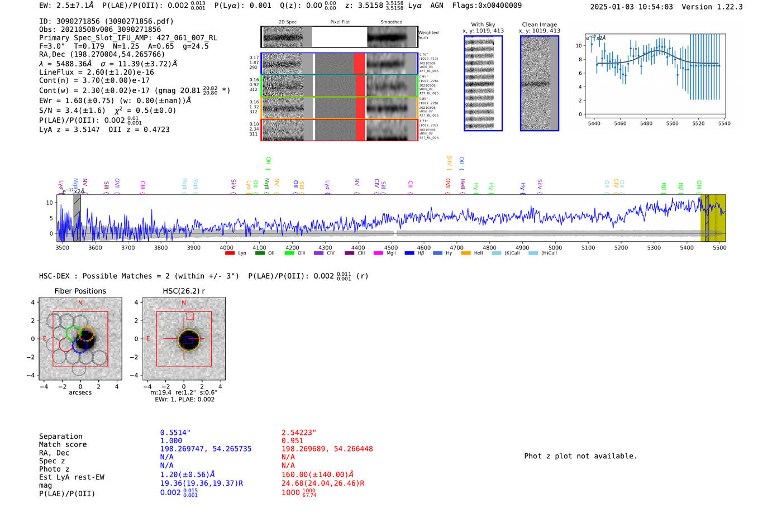Click blue coordinates '198.269747, 54.265735'
Viewport: 782px width, 532px height.
click(x=206, y=449)
